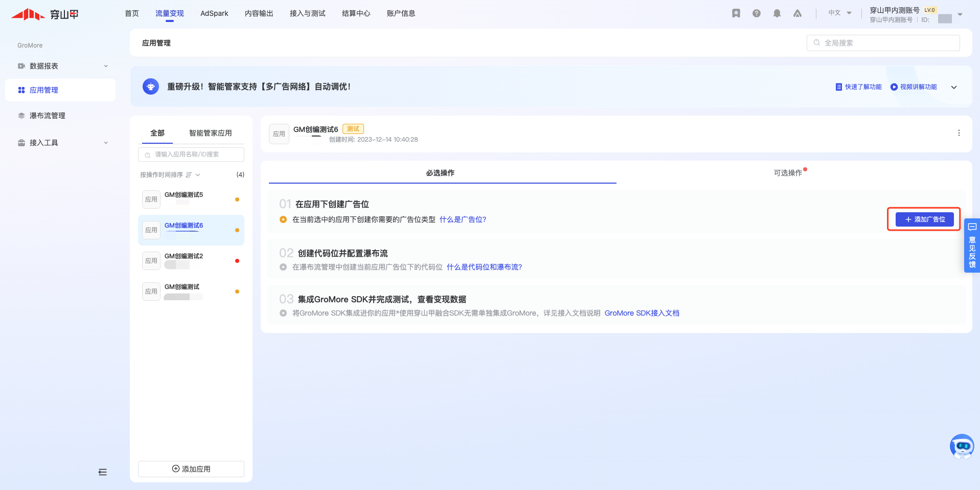
Task: Click the 应用 icon for GM创编测试2
Action: [x=151, y=261]
